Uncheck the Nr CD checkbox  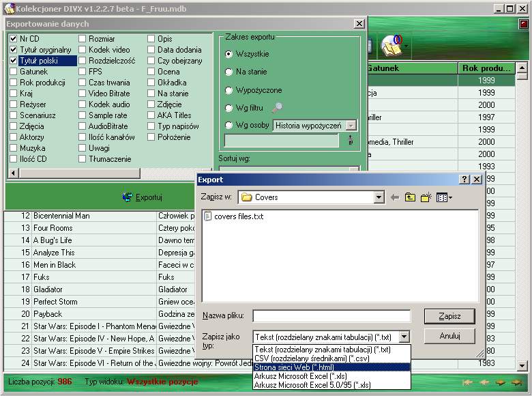14,39
